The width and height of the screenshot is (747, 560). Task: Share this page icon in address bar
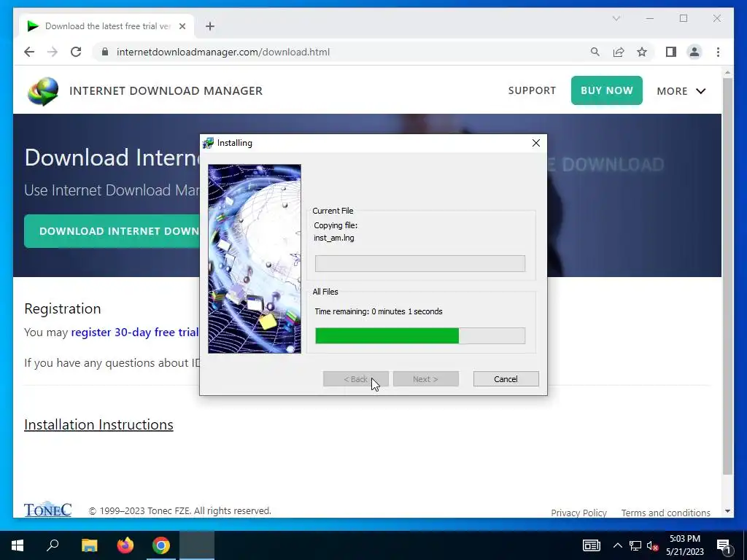click(x=619, y=52)
